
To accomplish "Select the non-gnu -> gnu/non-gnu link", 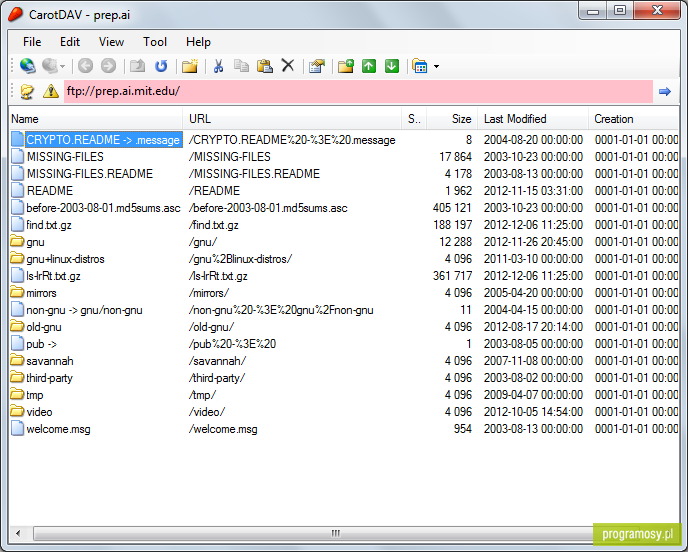I will tap(84, 310).
